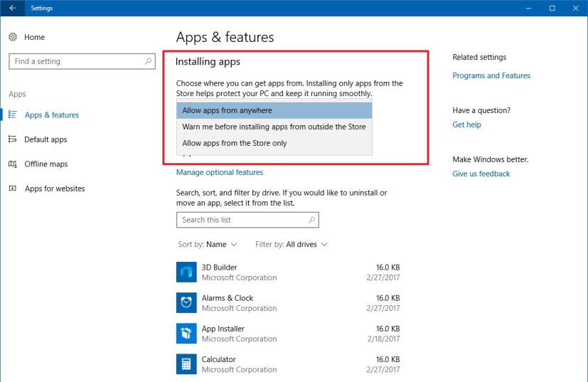Image resolution: width=588 pixels, height=382 pixels.
Task: Minimize the Settings window
Action: pos(529,8)
